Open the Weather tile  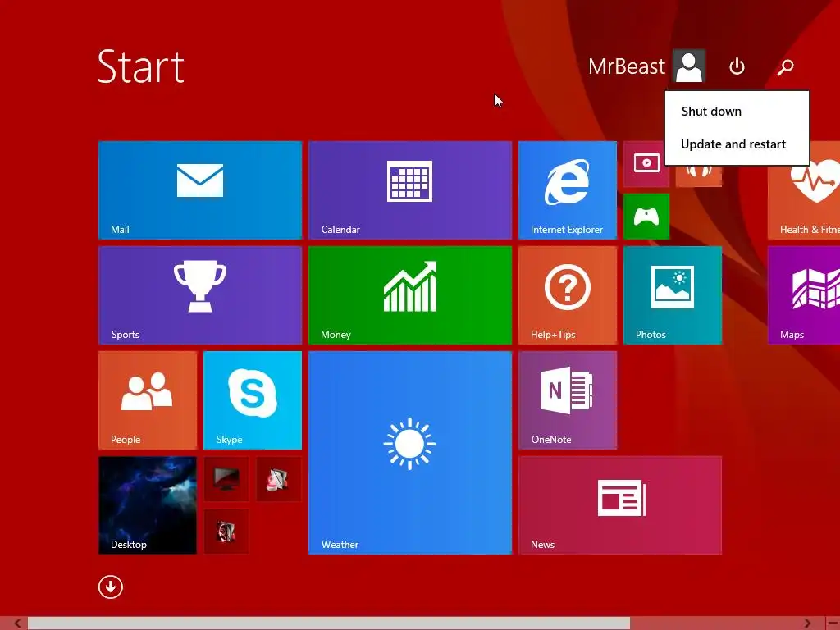[x=410, y=453]
